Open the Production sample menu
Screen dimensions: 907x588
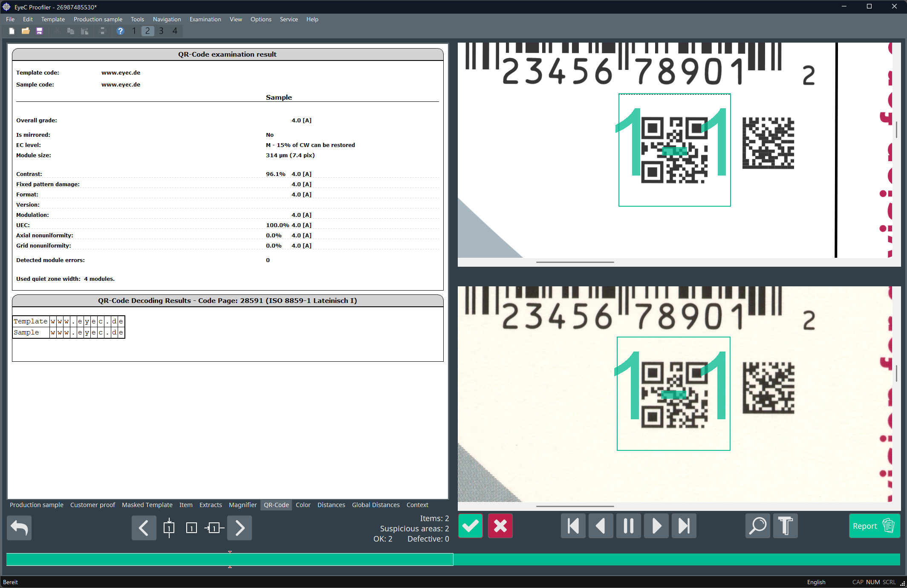point(98,19)
